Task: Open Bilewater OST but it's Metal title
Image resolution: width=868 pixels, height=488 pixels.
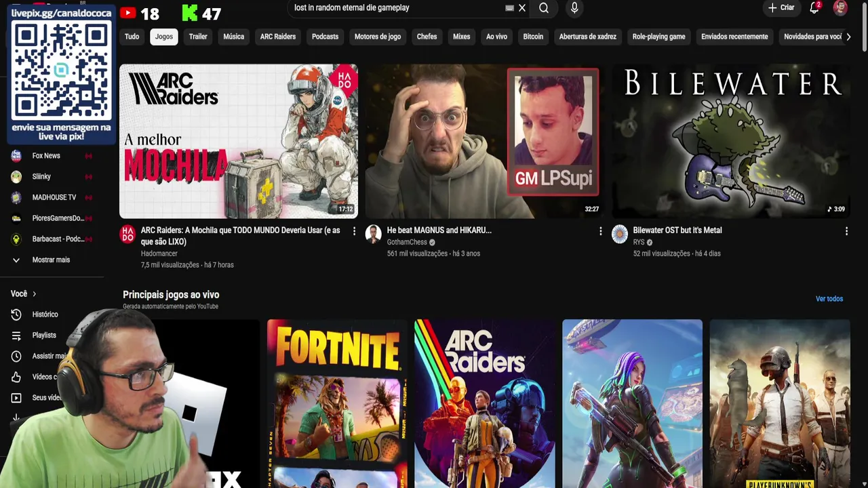Action: 677,230
